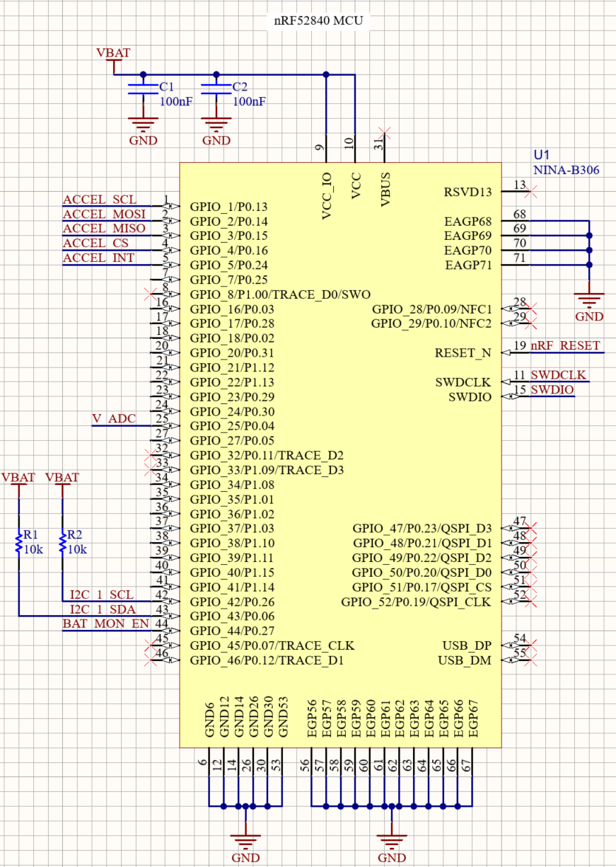Click pin 11 SWDCLK arrow
Viewport: 616px width, 867px height.
pos(508,381)
